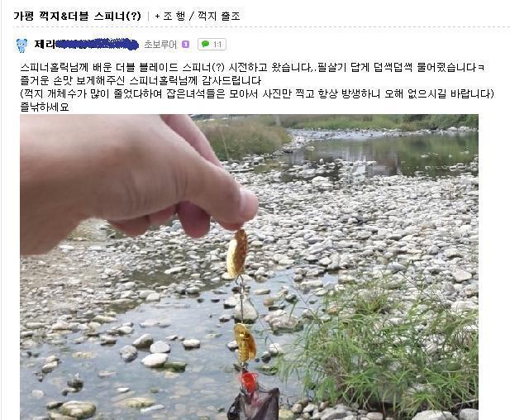Click the green speech bubble icon
This screenshot has width=510, height=420.
[x=205, y=44]
